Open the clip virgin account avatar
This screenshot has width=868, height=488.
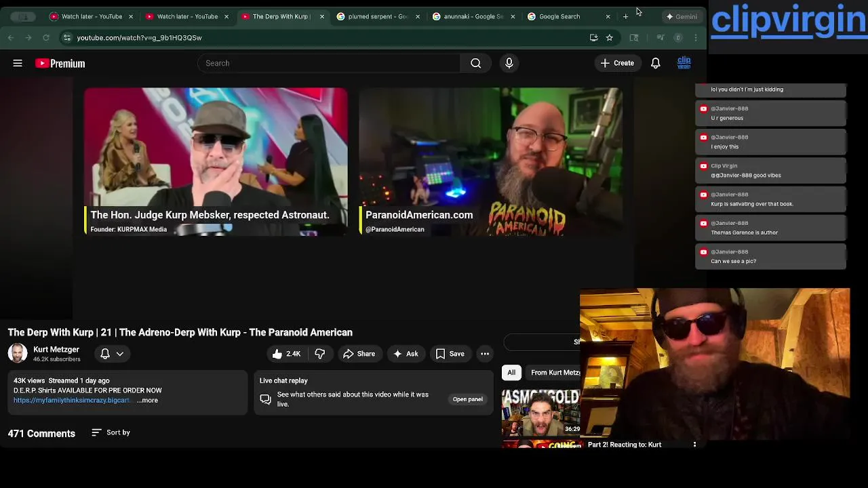[684, 63]
